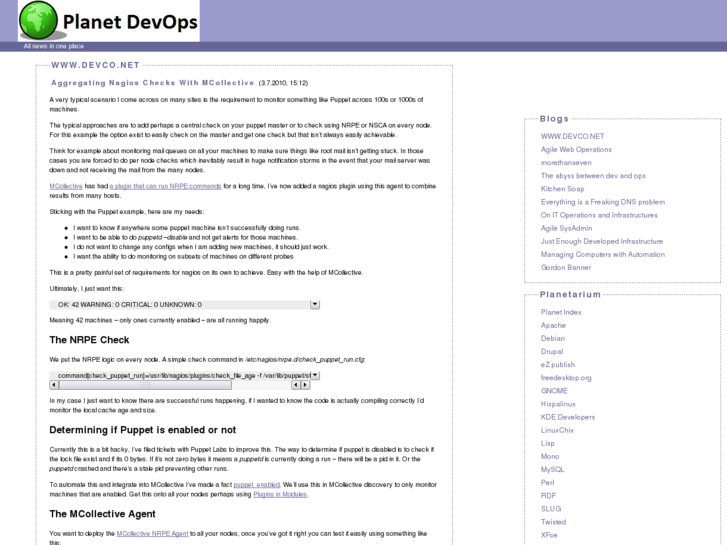Open the freedesktop.org planet link
This screenshot has width=727, height=545.
tap(566, 378)
